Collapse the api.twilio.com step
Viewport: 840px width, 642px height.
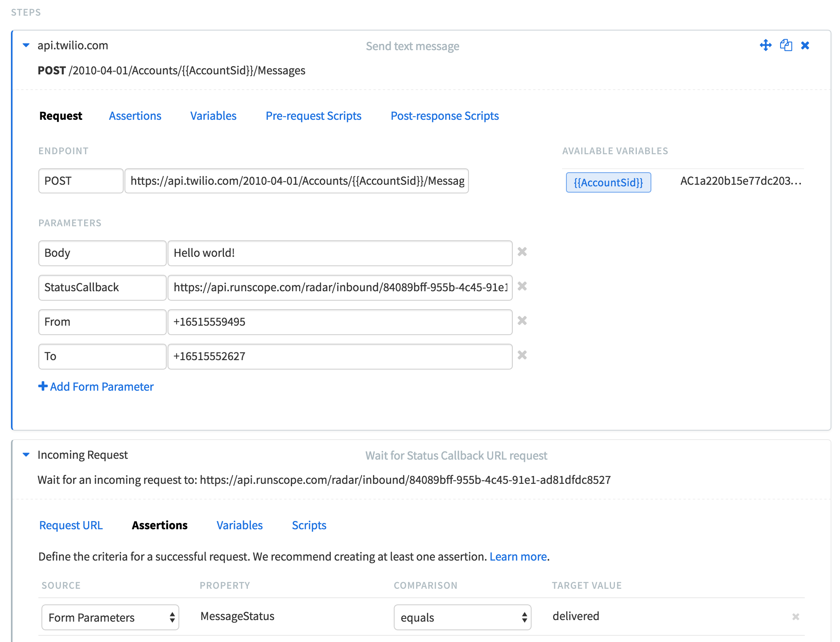pyautogui.click(x=26, y=45)
